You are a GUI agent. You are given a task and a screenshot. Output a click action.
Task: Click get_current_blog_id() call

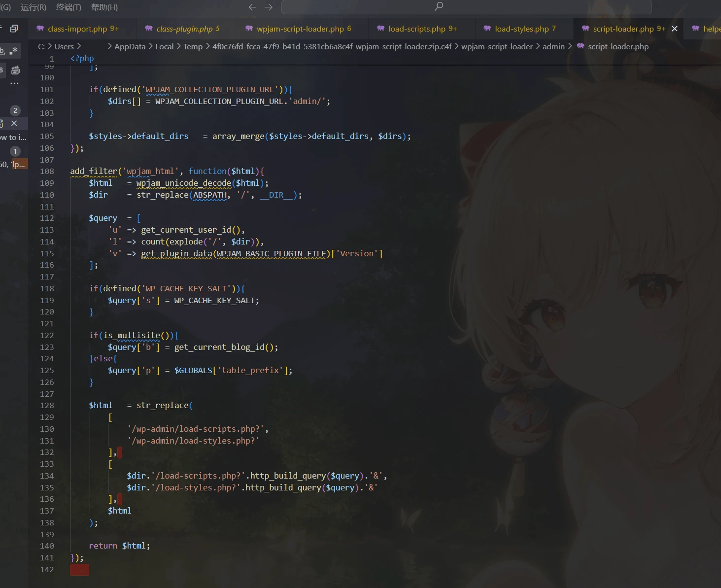point(226,347)
